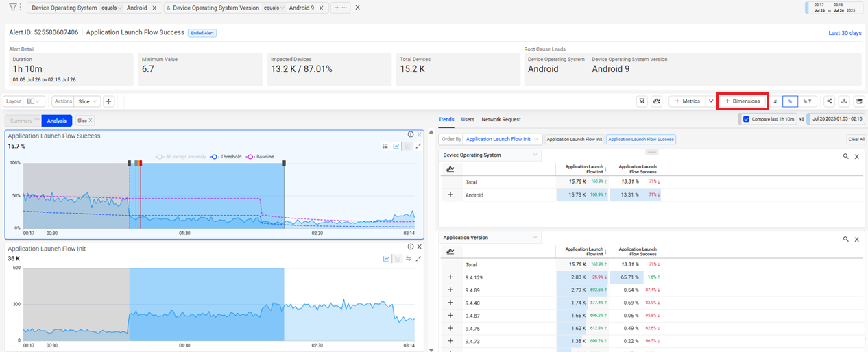Click the Clear All button

[856, 139]
